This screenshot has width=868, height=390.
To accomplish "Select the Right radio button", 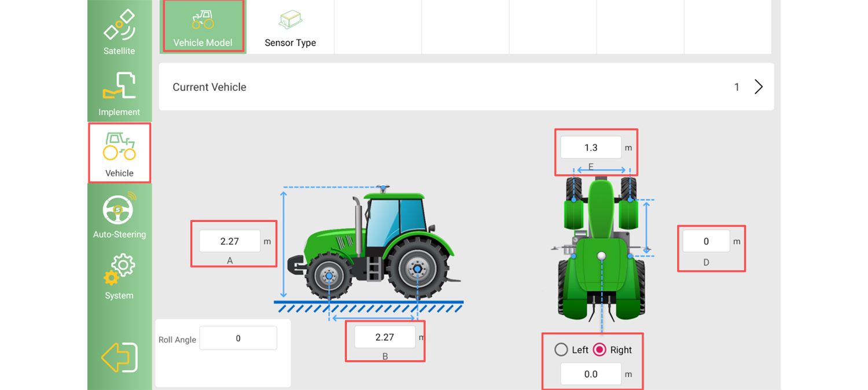I will click(x=599, y=349).
